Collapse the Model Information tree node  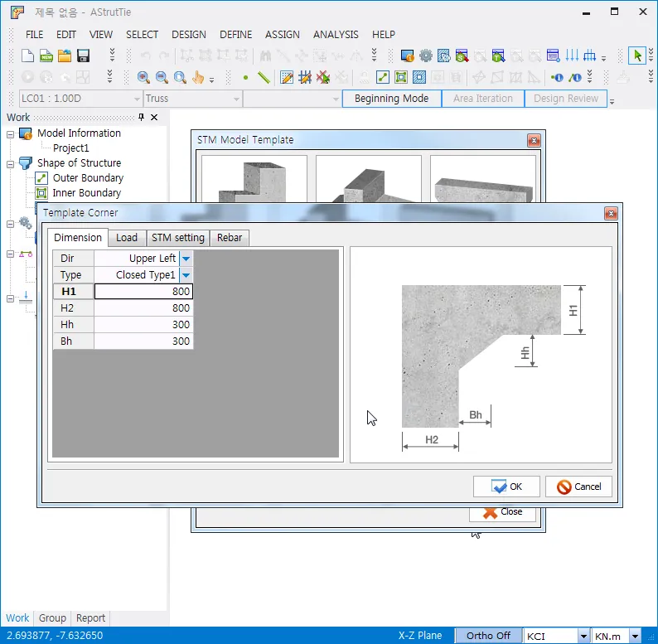[11, 134]
